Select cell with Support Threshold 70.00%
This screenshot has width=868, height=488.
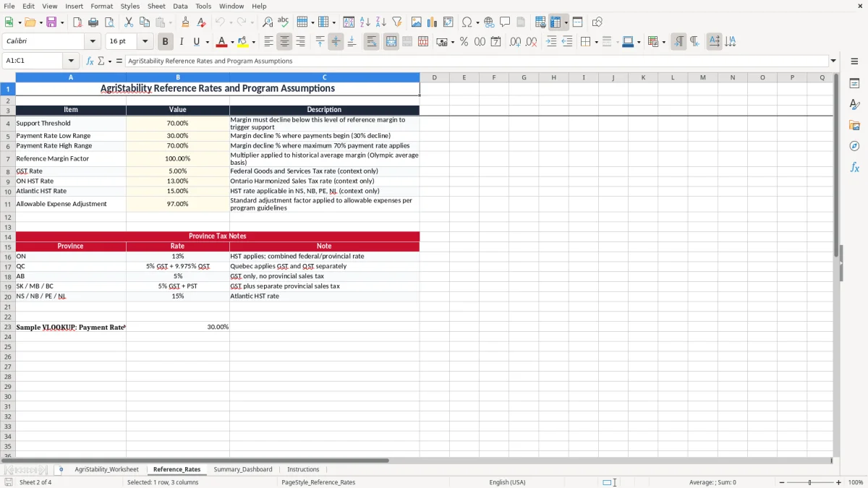(x=177, y=123)
